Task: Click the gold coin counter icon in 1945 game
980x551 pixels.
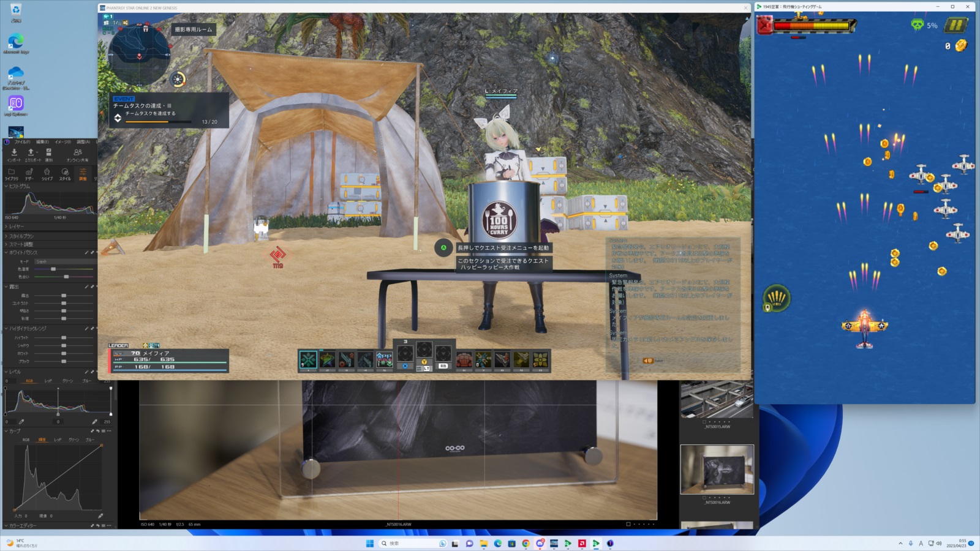Action: 961,45
